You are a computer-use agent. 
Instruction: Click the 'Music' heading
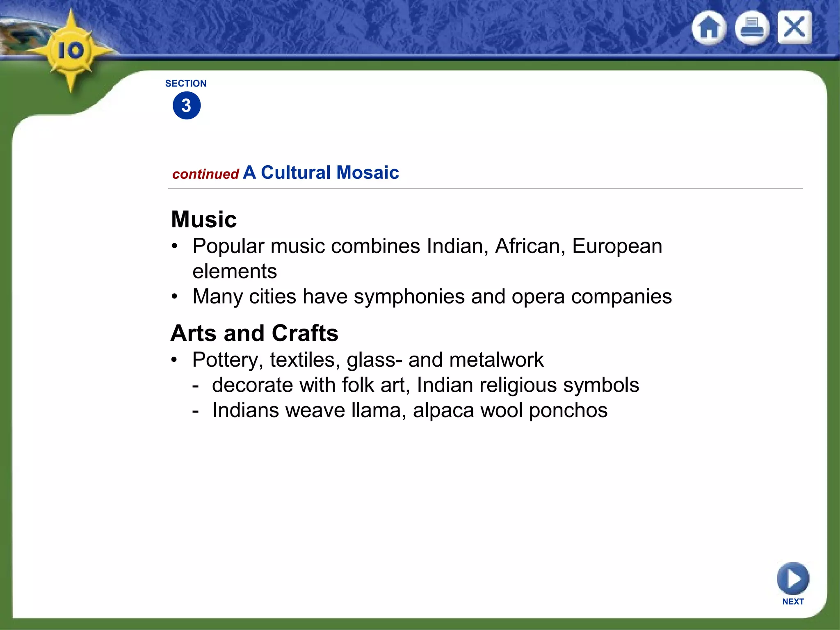(x=204, y=219)
